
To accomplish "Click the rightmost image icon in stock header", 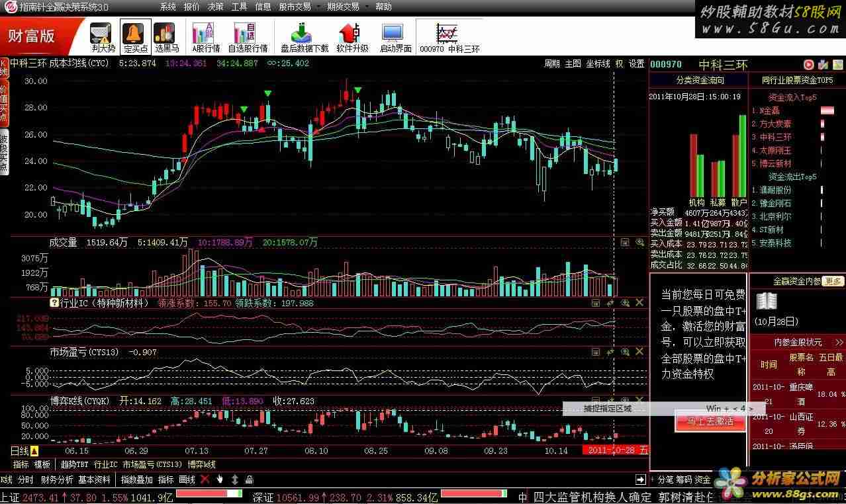I will [x=837, y=64].
